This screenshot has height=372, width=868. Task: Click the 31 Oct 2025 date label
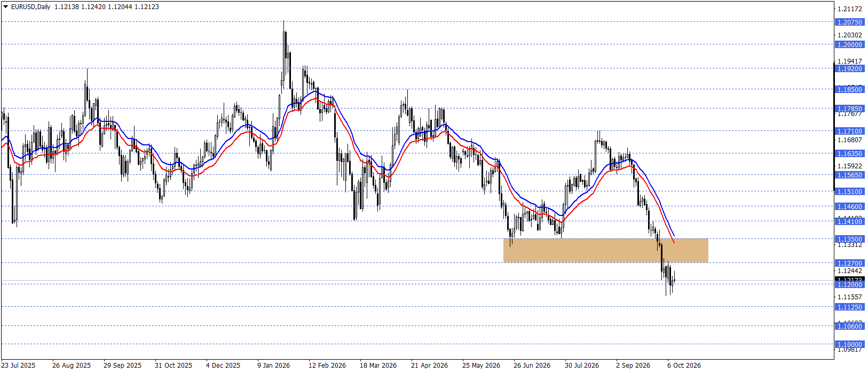coord(173,366)
